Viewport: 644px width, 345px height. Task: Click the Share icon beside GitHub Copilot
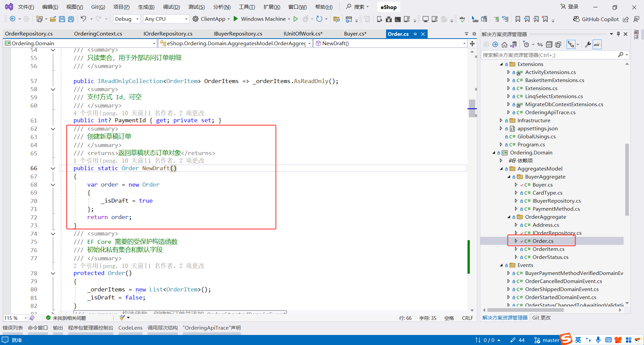pos(626,19)
